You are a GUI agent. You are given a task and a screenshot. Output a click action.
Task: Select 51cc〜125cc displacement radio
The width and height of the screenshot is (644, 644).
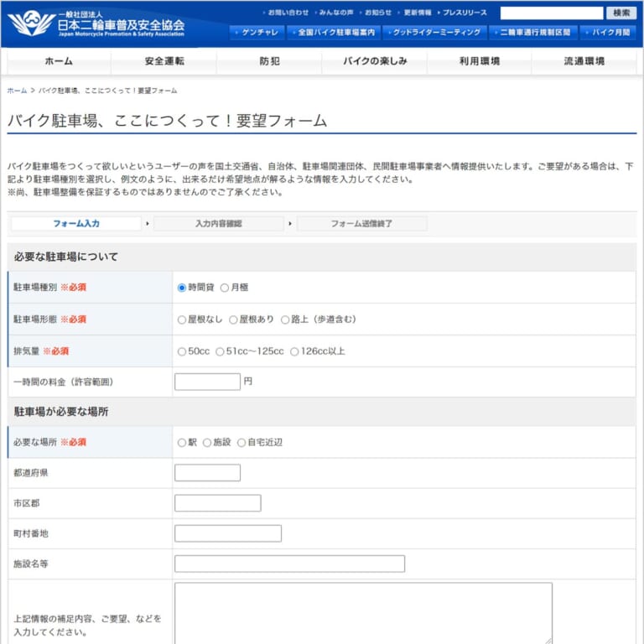click(x=220, y=352)
